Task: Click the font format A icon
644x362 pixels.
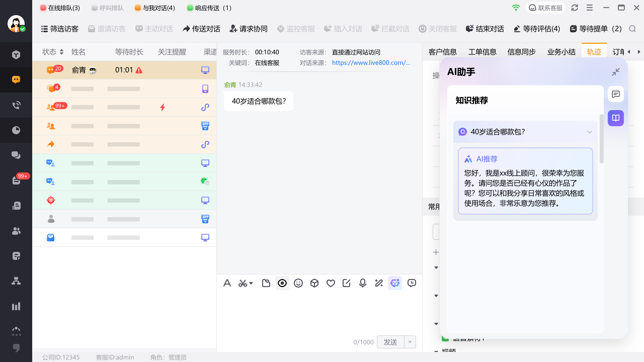Action: click(227, 283)
